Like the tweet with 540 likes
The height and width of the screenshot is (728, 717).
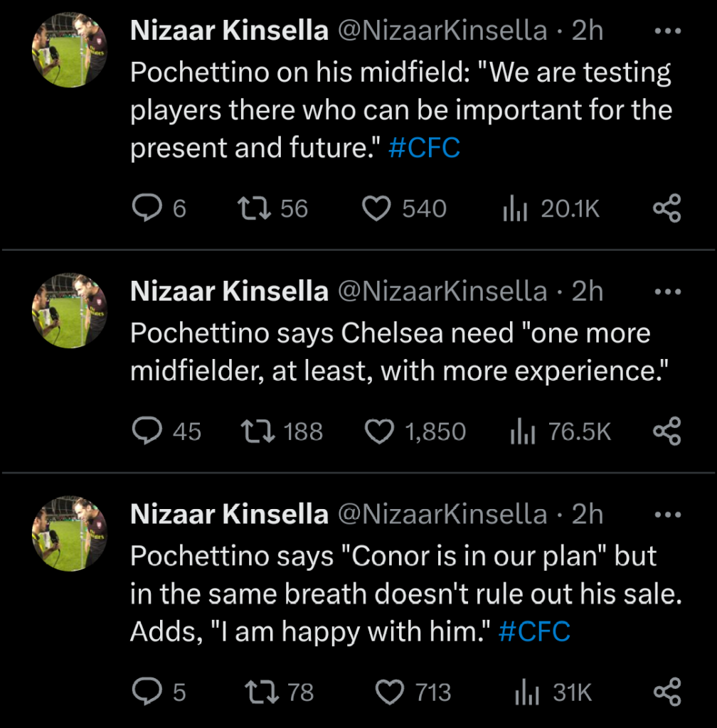pyautogui.click(x=377, y=208)
